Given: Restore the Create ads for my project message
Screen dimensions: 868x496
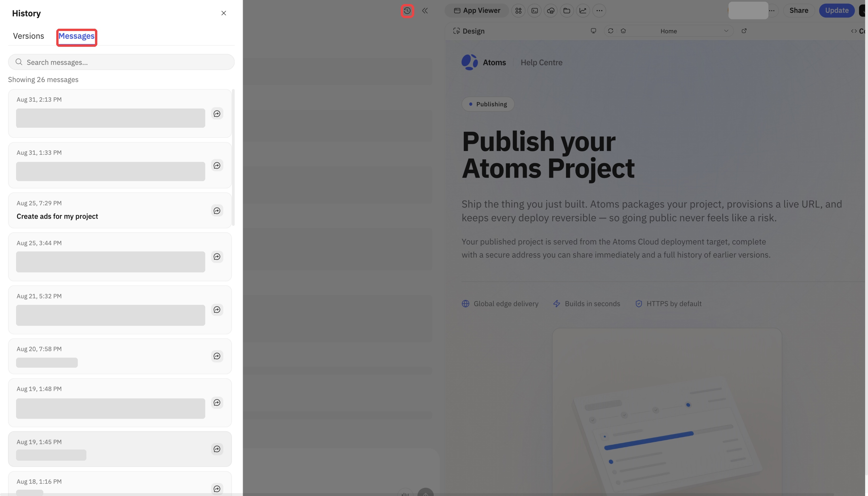Looking at the screenshot, I should click(x=217, y=210).
